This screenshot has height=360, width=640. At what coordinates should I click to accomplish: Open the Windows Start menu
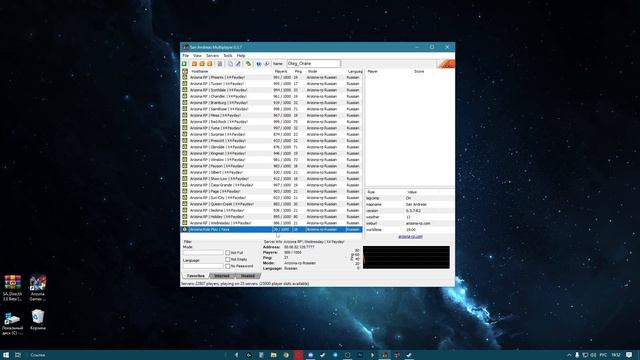[6, 355]
